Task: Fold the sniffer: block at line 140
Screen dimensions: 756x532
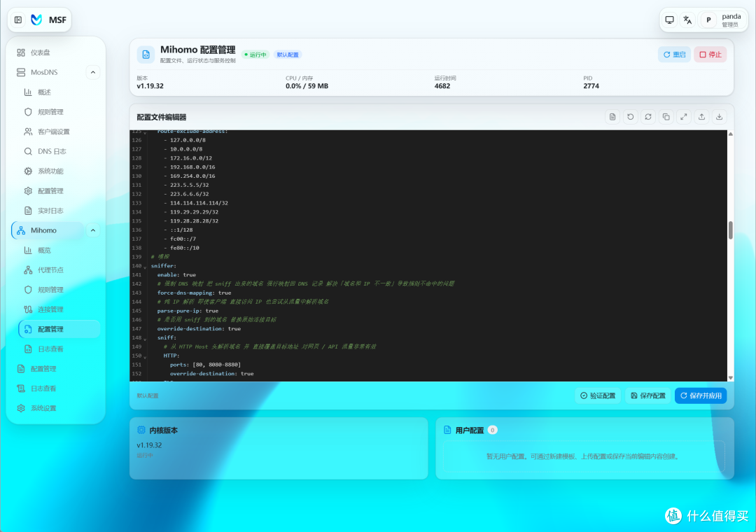Action: pyautogui.click(x=145, y=267)
